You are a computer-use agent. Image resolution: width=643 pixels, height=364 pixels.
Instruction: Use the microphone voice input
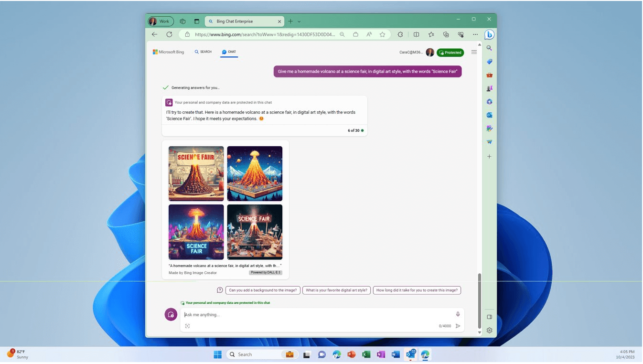[458, 314]
